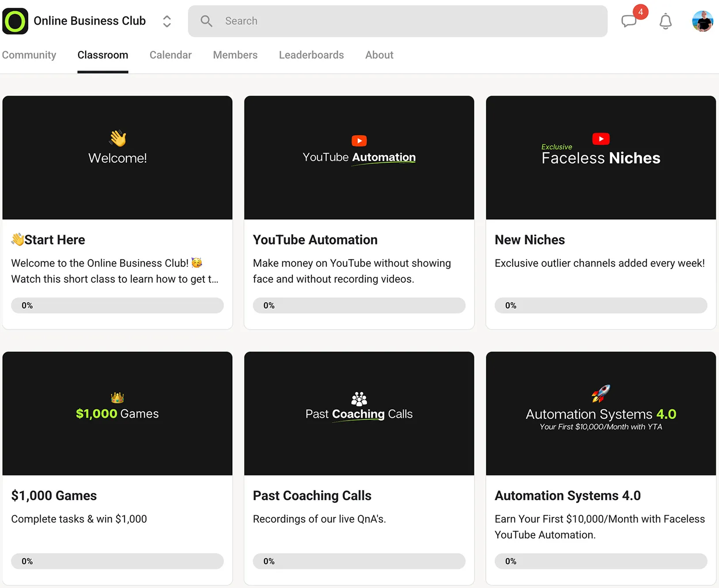Screen dimensions: 719x588
Task: View the Leaderboards tab
Action: 311,55
